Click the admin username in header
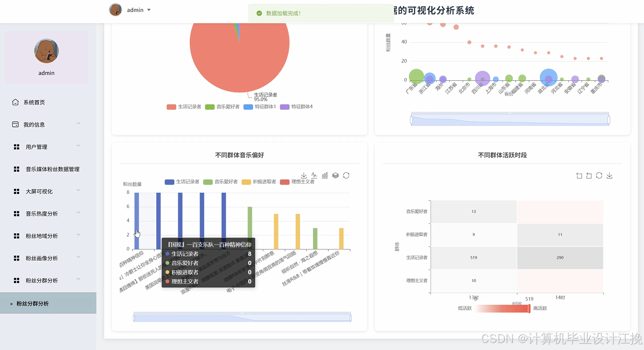 [135, 10]
